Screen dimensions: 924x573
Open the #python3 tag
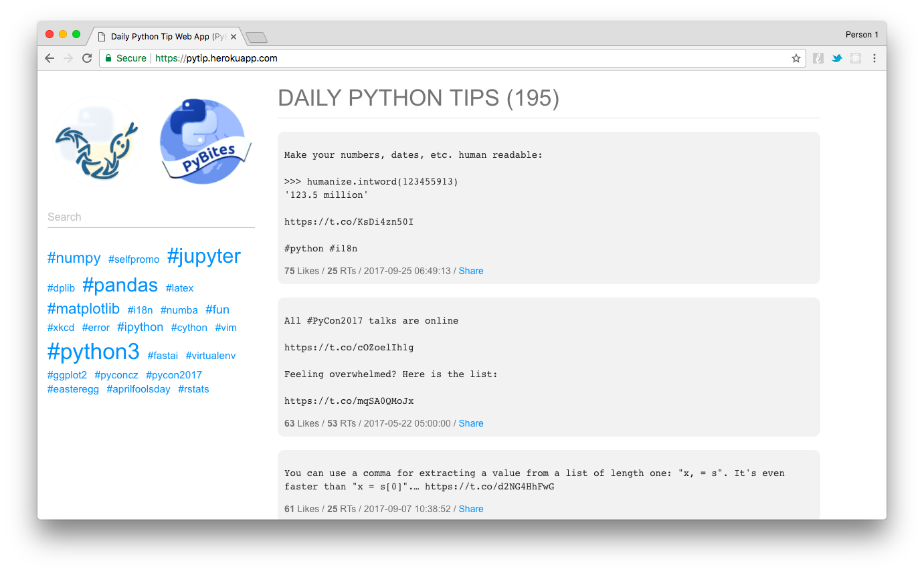(93, 351)
